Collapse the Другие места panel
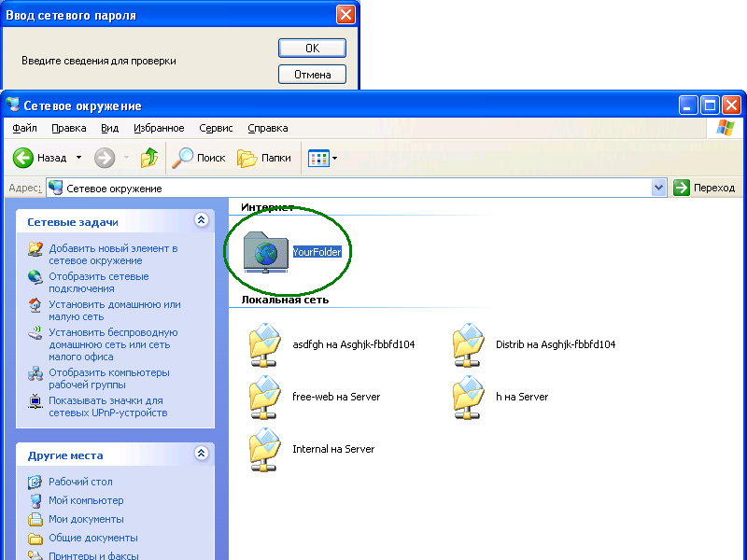 (x=201, y=455)
